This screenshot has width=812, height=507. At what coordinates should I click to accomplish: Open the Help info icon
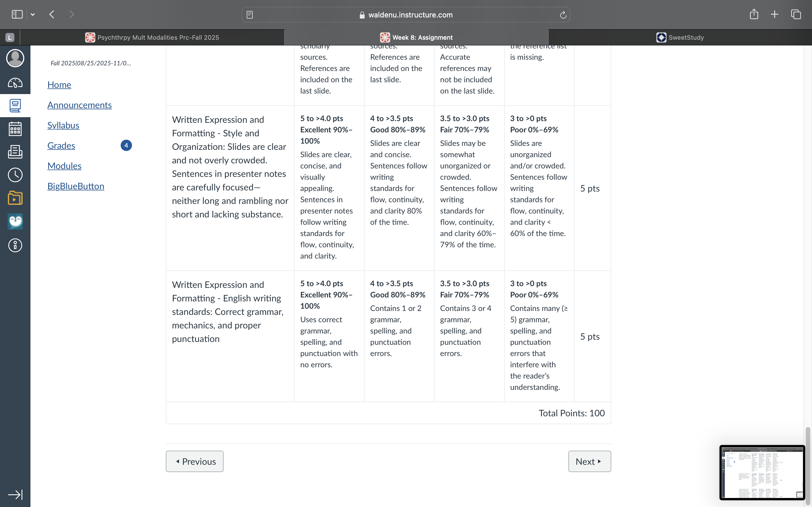click(x=15, y=245)
